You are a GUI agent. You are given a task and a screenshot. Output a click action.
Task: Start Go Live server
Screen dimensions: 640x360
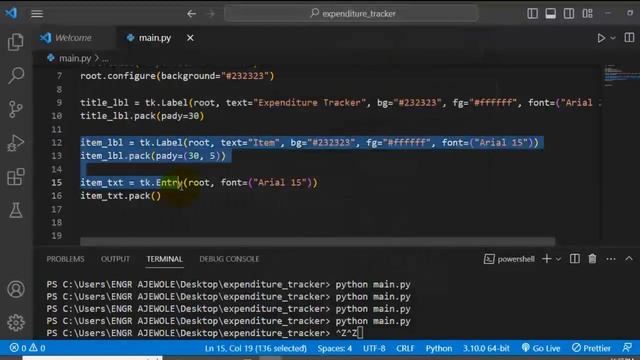(540, 348)
